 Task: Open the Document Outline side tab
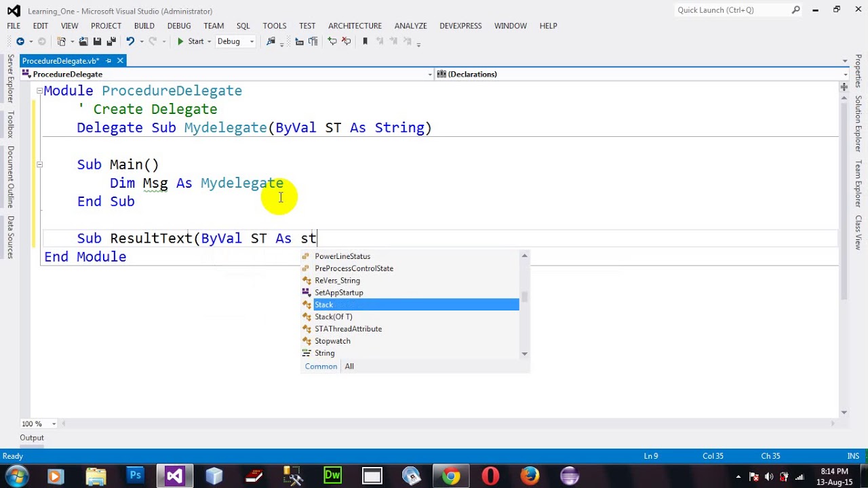pos(10,177)
